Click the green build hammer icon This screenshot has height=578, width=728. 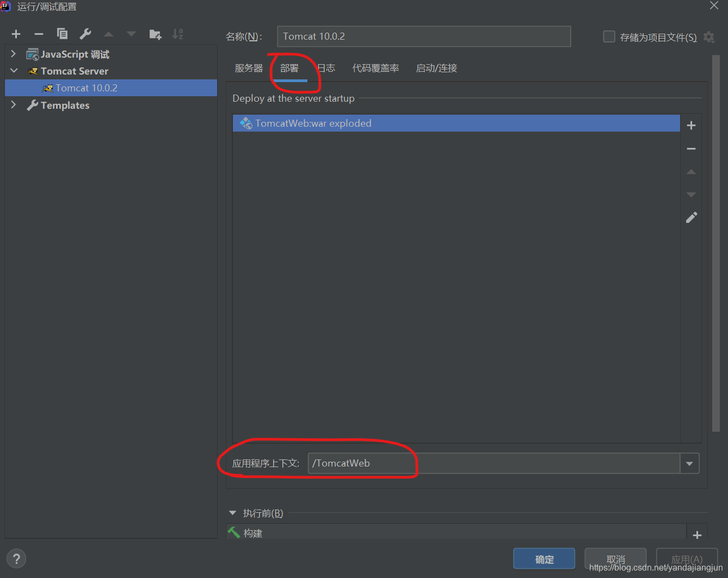pos(234,532)
